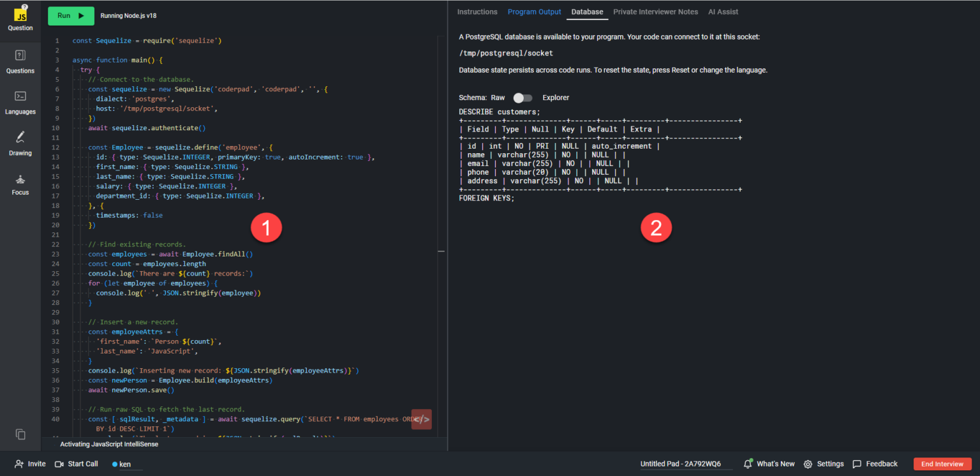
Task: Run the Node.js code
Action: [70, 15]
